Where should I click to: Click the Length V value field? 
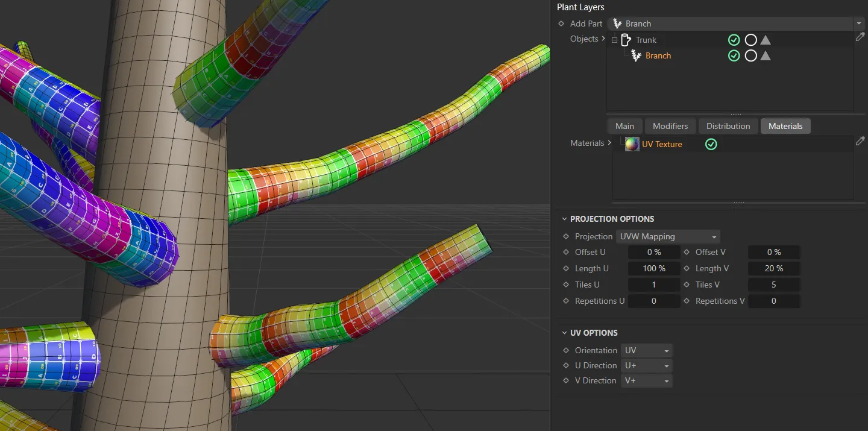(774, 268)
